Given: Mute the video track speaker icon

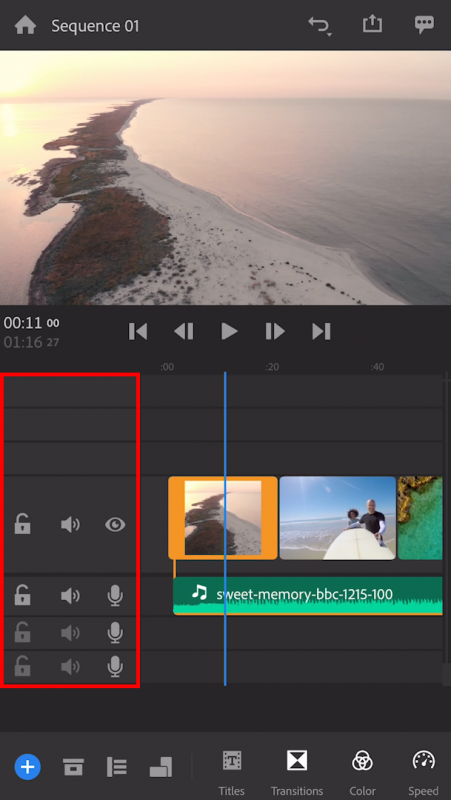Looking at the screenshot, I should tap(70, 524).
